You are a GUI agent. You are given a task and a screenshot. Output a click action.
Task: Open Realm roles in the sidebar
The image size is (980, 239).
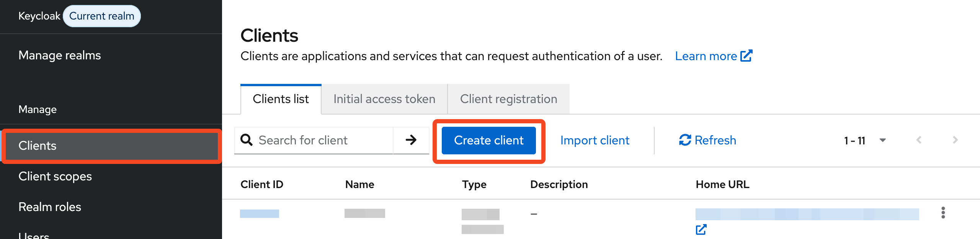pos(50,207)
